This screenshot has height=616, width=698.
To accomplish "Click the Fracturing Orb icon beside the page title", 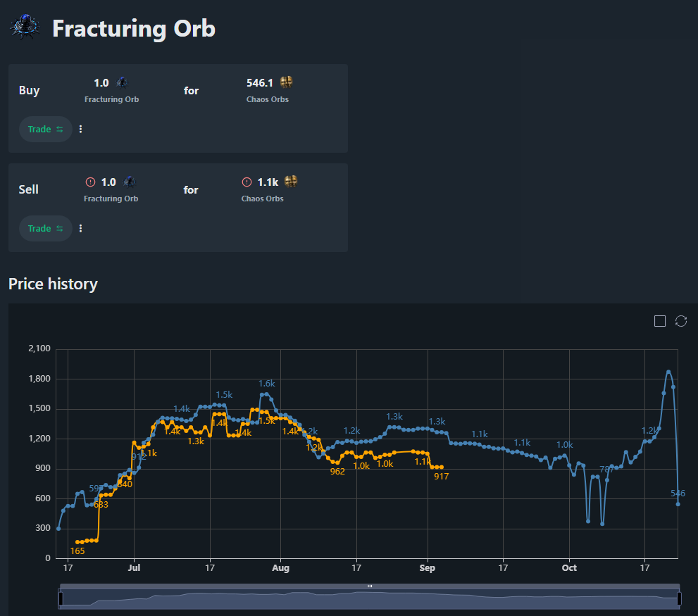I will pos(25,28).
